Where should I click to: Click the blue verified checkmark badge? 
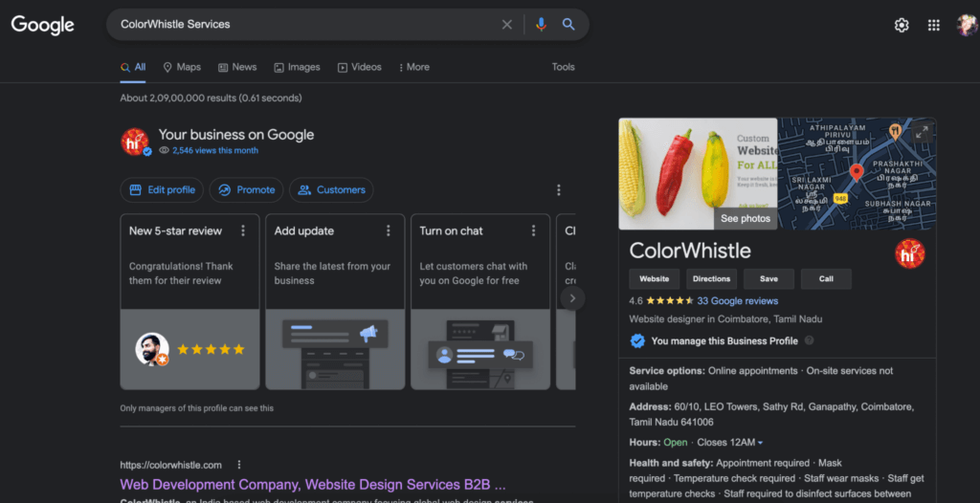point(637,340)
